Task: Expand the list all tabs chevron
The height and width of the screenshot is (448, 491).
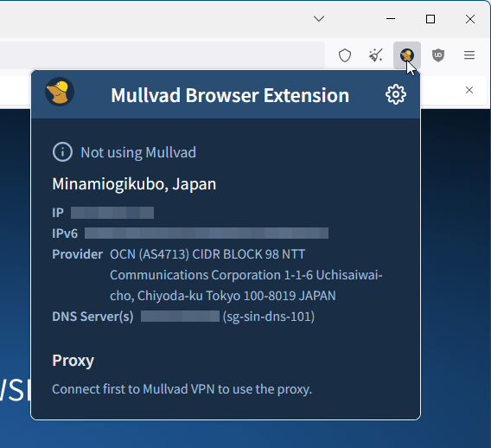Action: coord(319,19)
